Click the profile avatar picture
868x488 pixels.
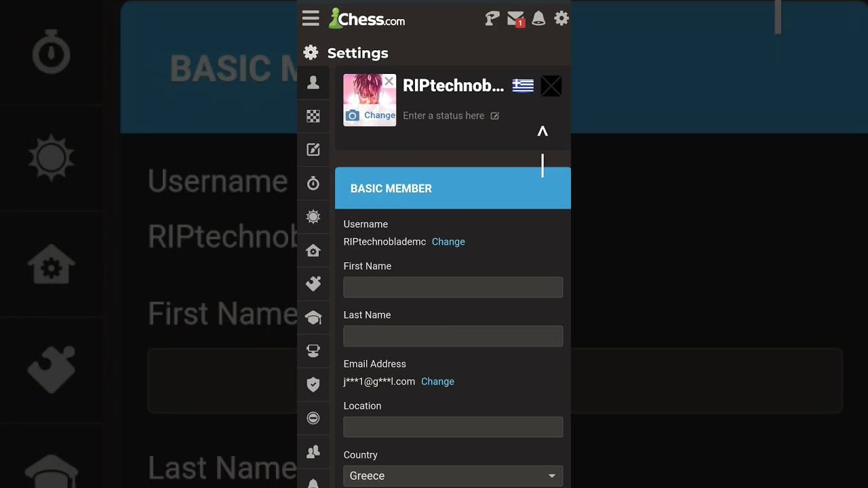pyautogui.click(x=370, y=100)
